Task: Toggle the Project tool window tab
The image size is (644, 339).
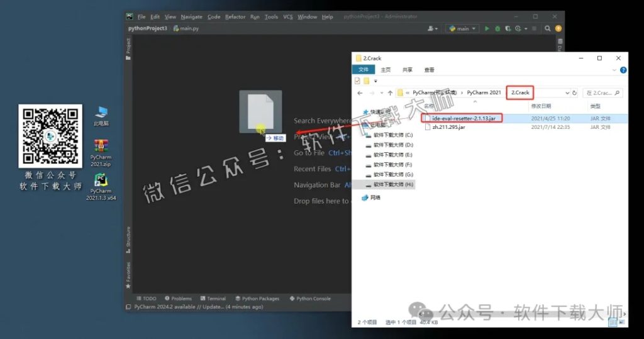Action: [128, 49]
